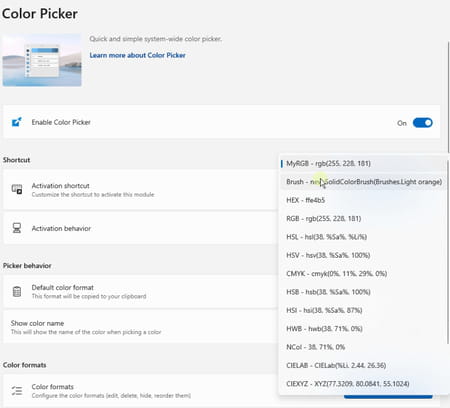Turn off the Enable Color Picker toggle
450x408 pixels.
tap(422, 123)
